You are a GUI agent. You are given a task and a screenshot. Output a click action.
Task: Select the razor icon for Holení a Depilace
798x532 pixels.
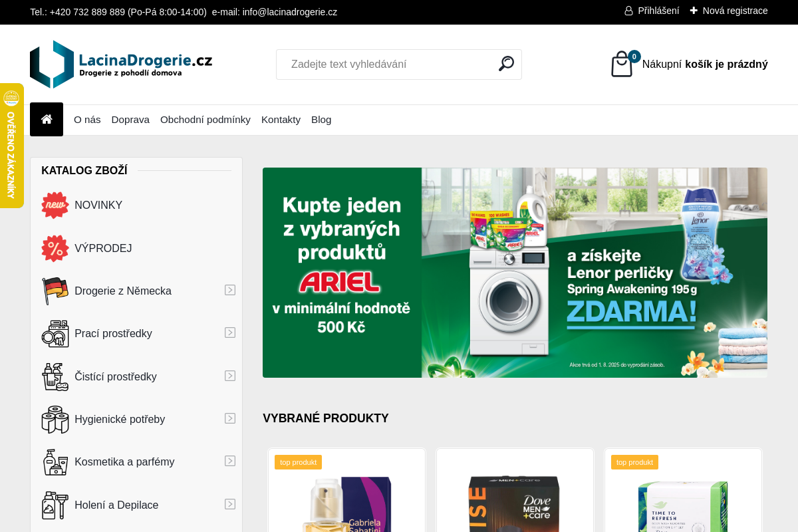pos(55,505)
